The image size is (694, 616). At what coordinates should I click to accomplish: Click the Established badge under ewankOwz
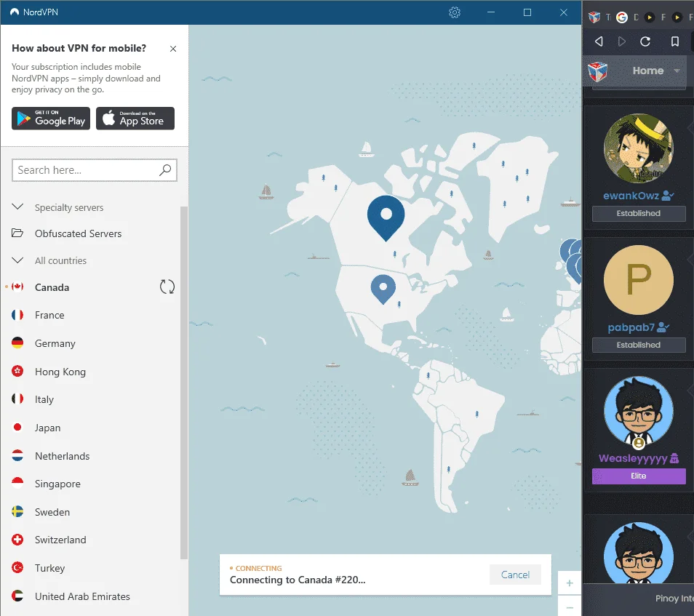tap(639, 214)
